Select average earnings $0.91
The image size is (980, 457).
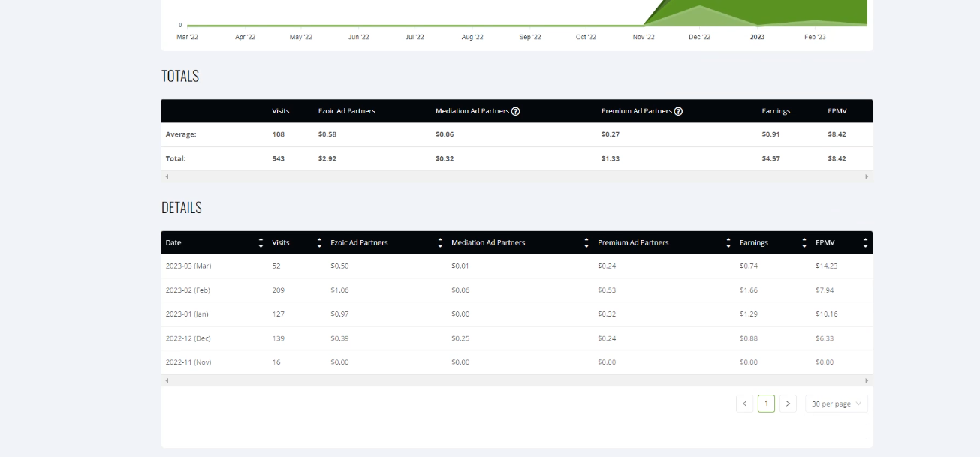point(770,135)
